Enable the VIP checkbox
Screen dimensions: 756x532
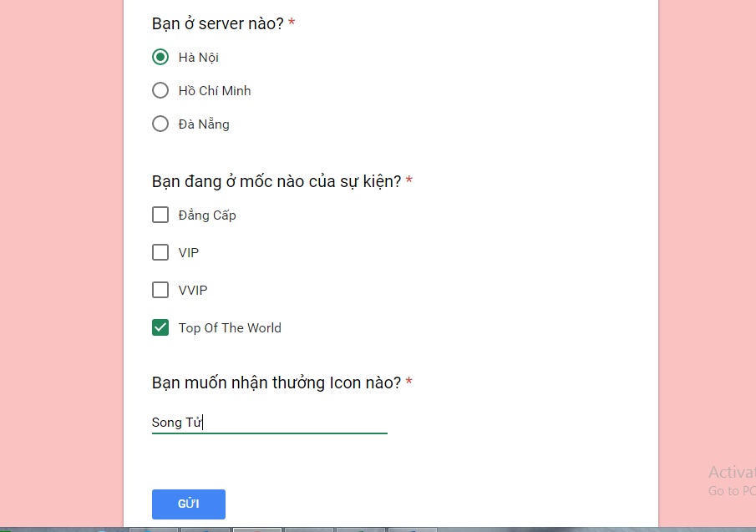[x=160, y=252]
